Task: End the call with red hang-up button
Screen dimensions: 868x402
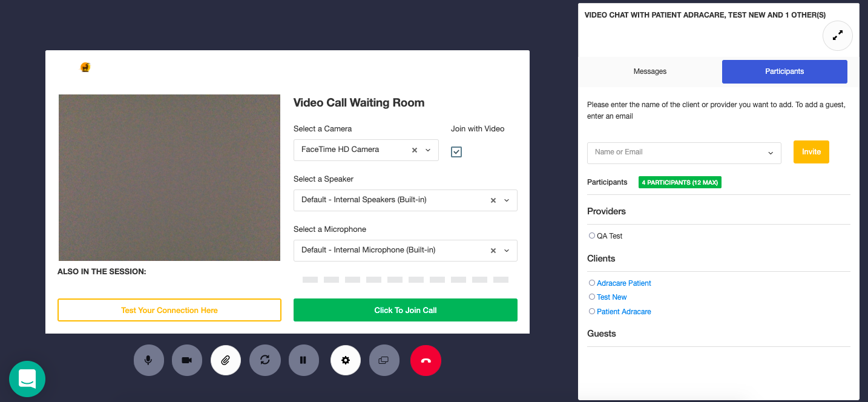Action: point(426,360)
